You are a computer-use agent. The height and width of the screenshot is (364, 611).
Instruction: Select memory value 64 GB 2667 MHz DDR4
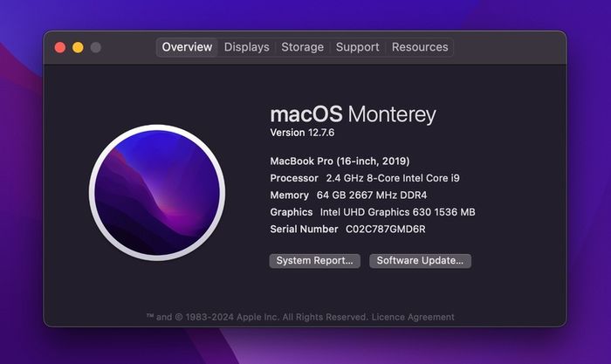pos(372,195)
